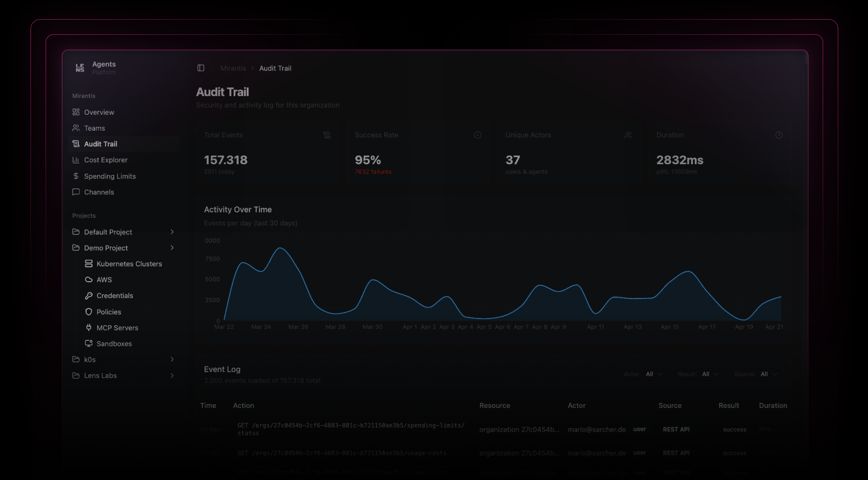Go to Cost Explorer
The image size is (868, 480).
point(125,160)
